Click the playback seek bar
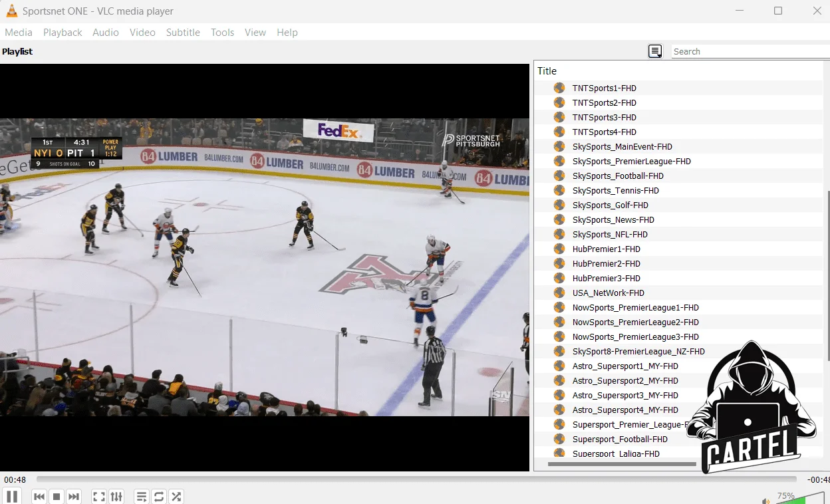 (x=416, y=479)
